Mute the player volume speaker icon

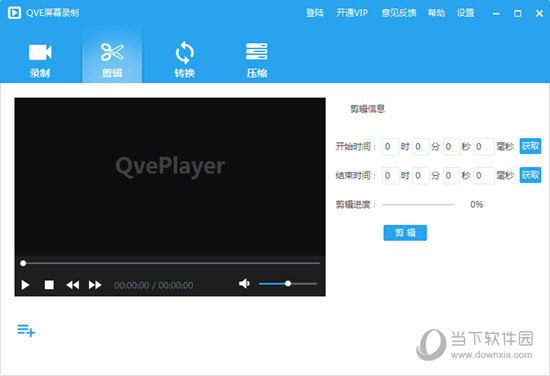(244, 283)
